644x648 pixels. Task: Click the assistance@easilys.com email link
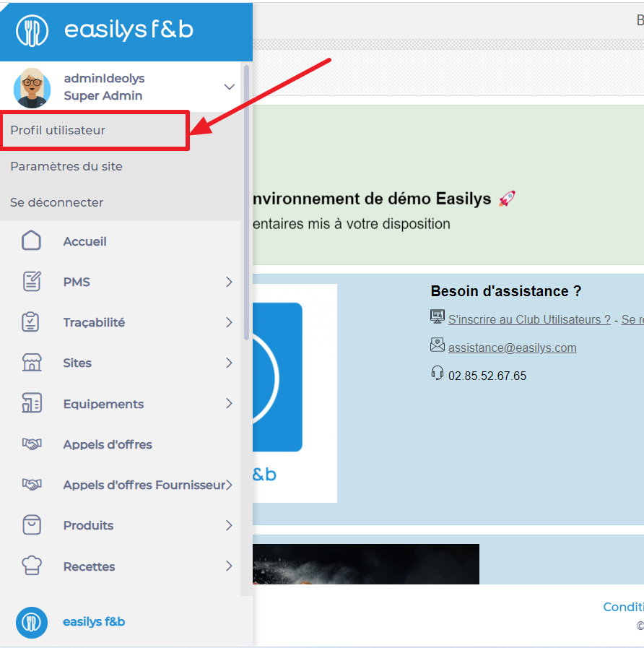coord(512,347)
